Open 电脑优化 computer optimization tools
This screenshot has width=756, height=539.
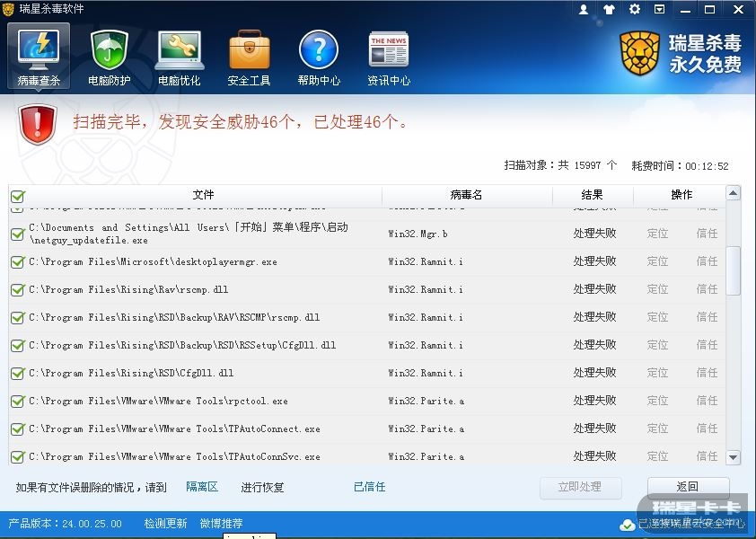pos(180,57)
